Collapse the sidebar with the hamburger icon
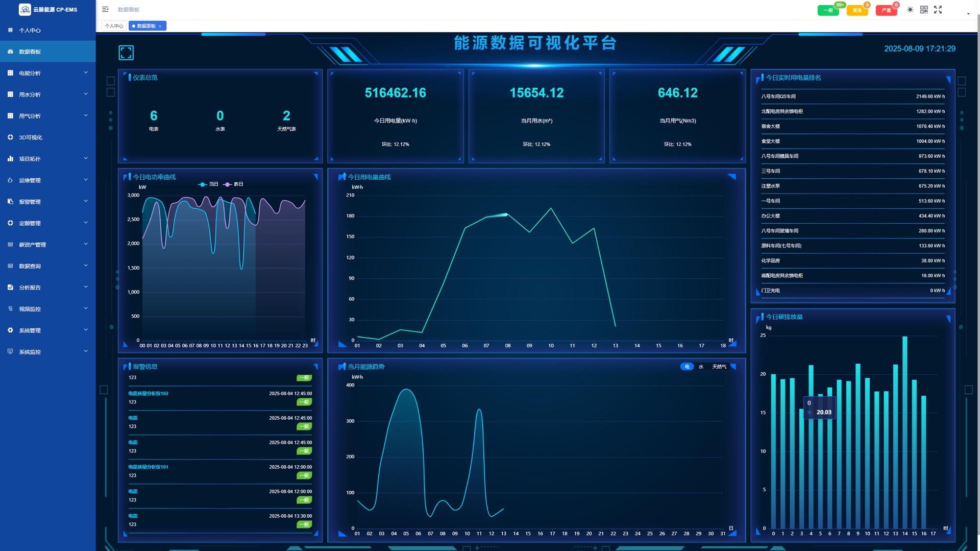 [x=105, y=9]
